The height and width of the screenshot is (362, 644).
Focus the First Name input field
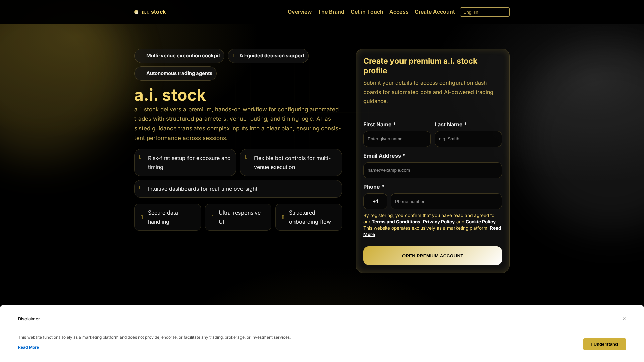[x=397, y=139]
